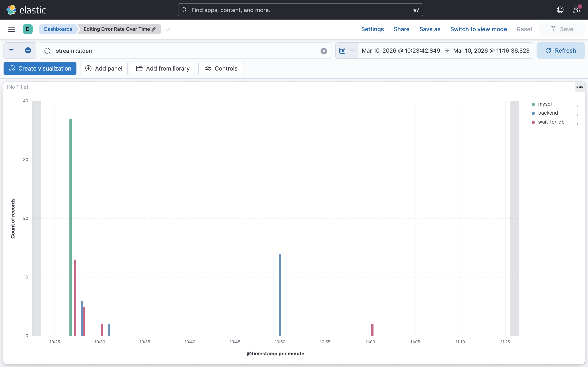Image resolution: width=588 pixels, height=367 pixels.
Task: Open options for wait-for-db legend item
Action: click(577, 122)
